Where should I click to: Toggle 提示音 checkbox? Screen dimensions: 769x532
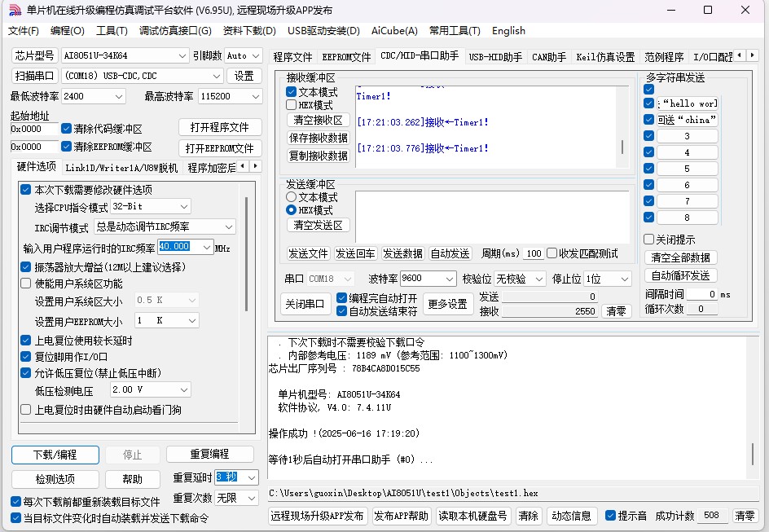click(610, 516)
